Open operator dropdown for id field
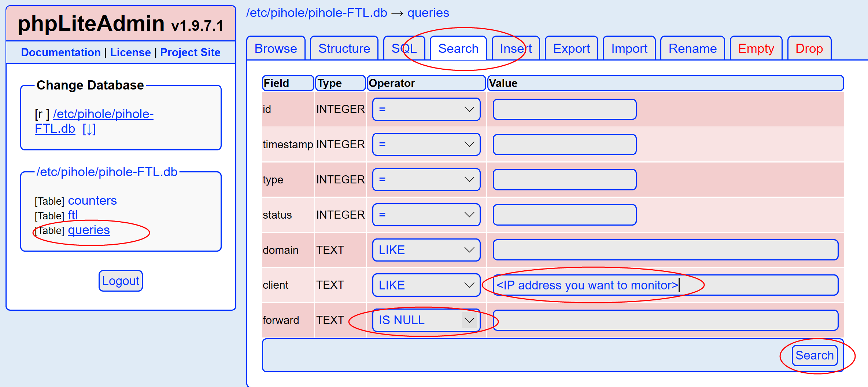The image size is (868, 387). coord(426,109)
